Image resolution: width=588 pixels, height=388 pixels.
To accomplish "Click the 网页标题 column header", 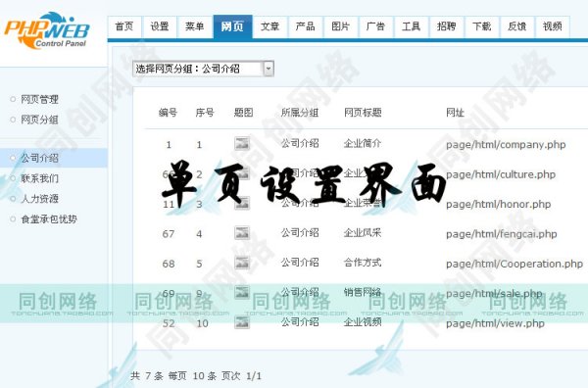I will tap(363, 113).
